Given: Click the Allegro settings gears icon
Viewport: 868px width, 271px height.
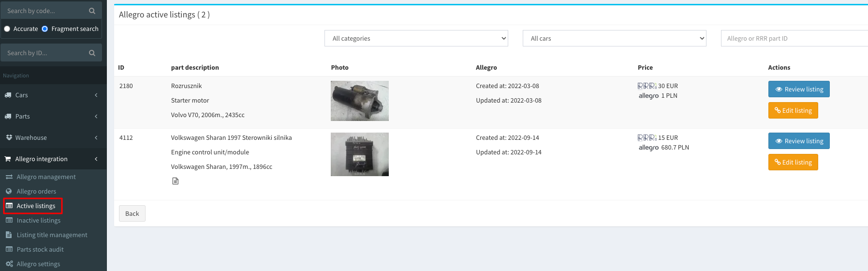Looking at the screenshot, I should click(9, 264).
